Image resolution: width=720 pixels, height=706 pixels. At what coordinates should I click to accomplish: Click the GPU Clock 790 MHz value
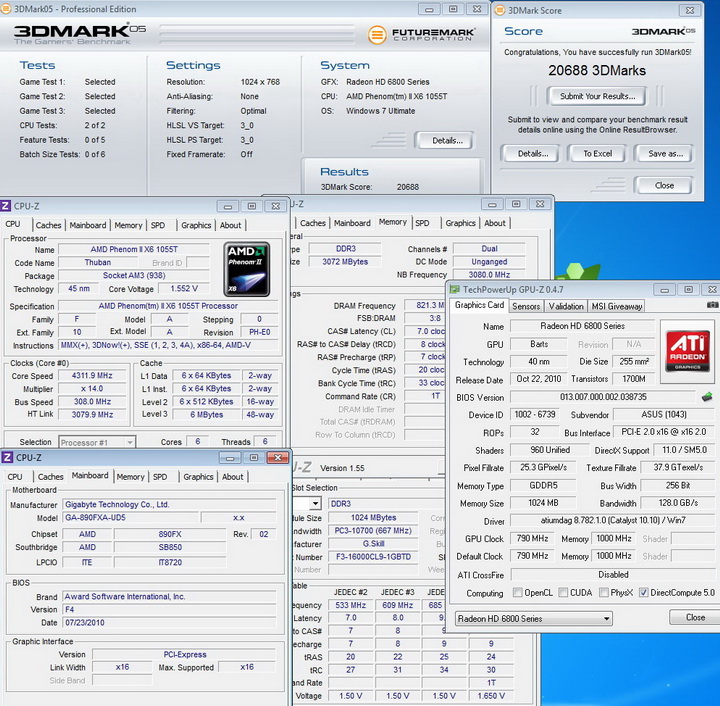click(x=532, y=538)
